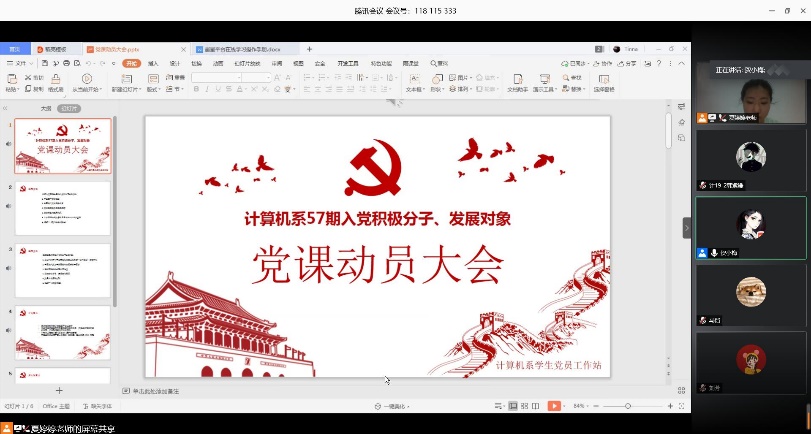Click the zoom out minus button
The image size is (811, 434).
(596, 406)
